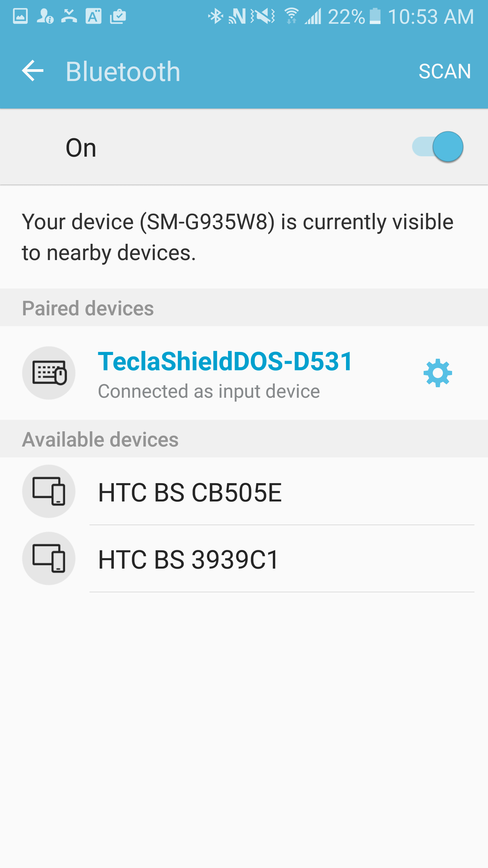
Task: Tap the "On" label row
Action: point(81,148)
